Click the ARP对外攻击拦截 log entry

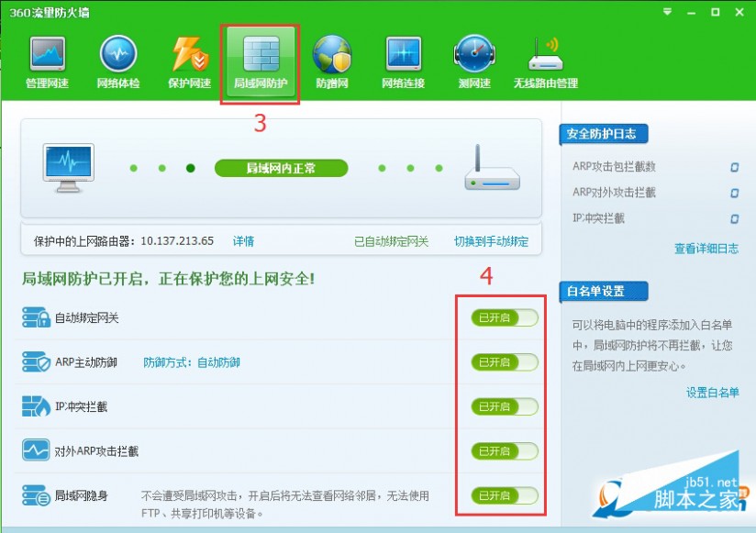tap(614, 193)
